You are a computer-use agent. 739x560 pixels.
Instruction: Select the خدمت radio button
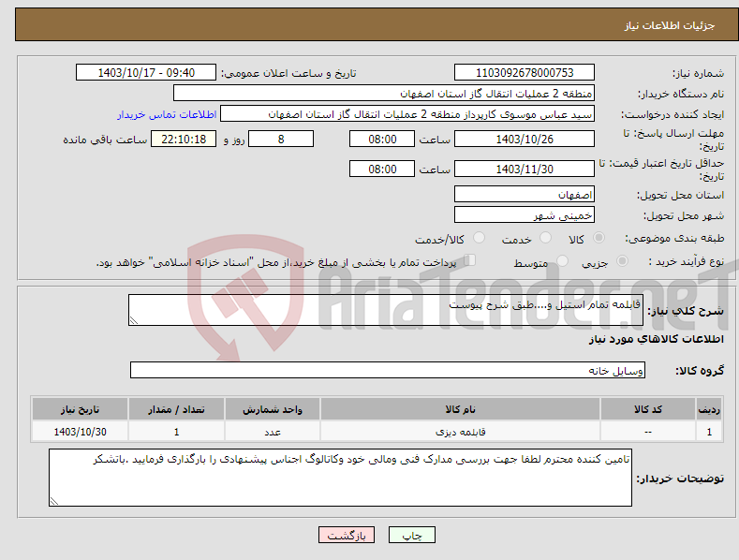coord(545,238)
